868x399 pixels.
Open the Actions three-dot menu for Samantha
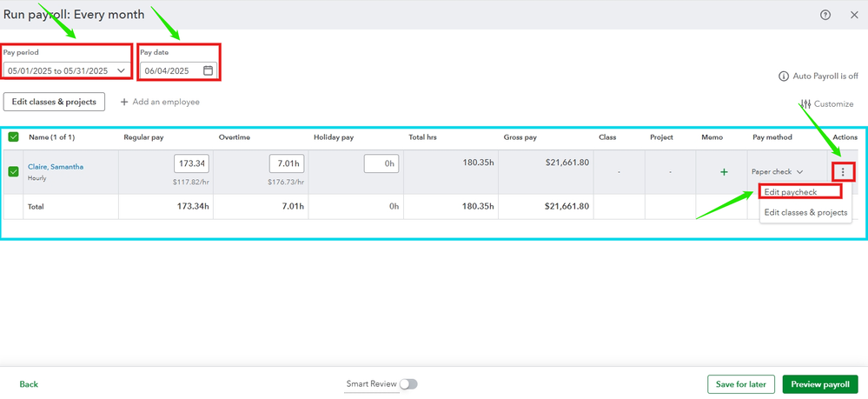843,172
